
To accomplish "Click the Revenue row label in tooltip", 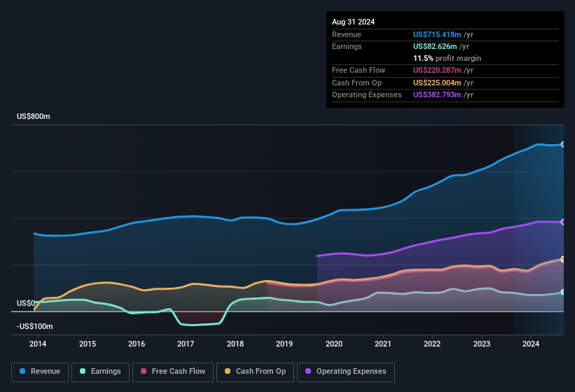I will pyautogui.click(x=347, y=34).
